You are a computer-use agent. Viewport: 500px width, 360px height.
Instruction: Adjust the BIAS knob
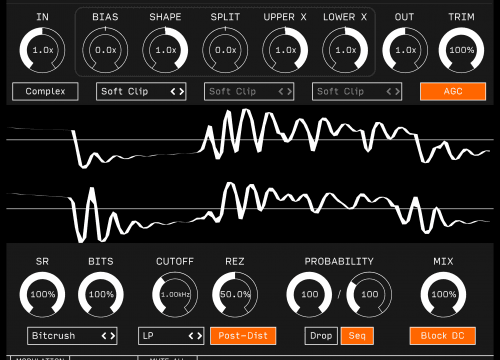[105, 50]
